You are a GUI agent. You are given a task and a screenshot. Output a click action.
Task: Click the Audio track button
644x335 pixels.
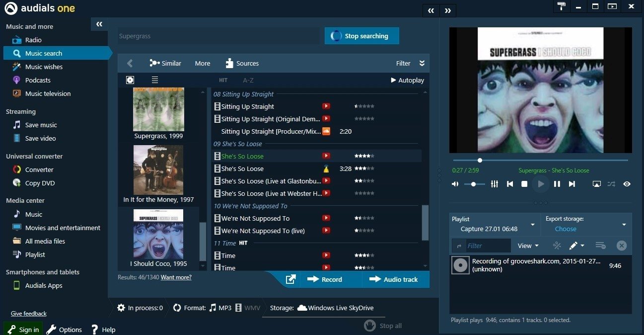394,279
